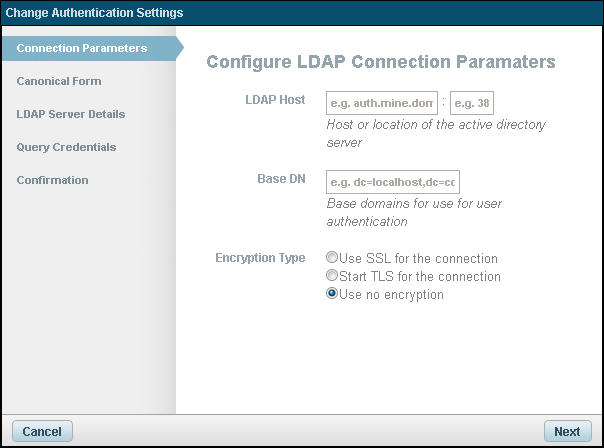Click Next to continue the wizard

click(566, 431)
